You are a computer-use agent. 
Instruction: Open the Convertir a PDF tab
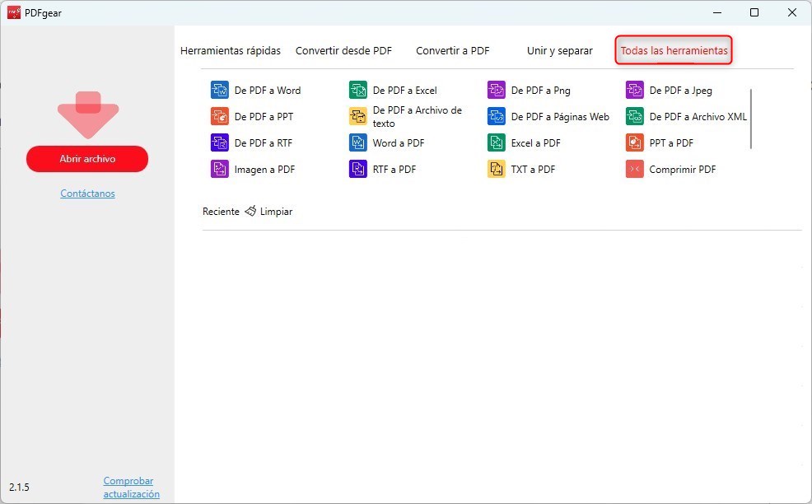452,50
